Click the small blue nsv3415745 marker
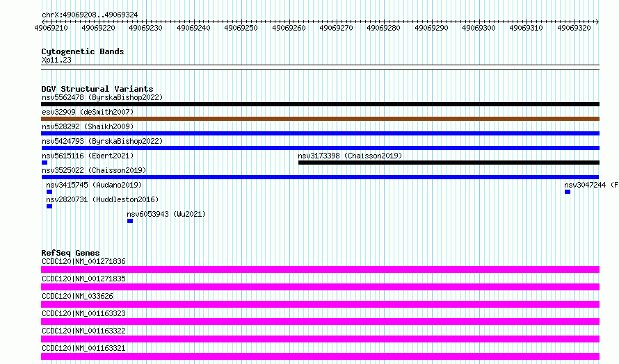The width and height of the screenshot is (619, 364). [49, 192]
